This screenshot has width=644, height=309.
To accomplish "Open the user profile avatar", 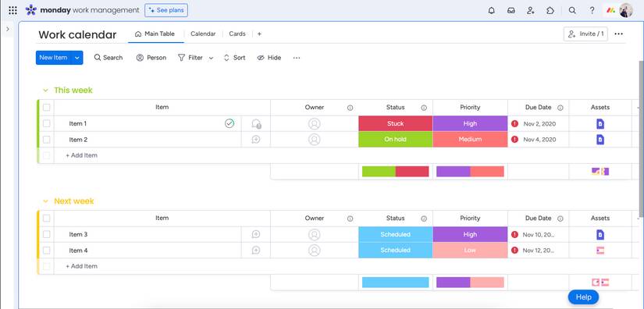I will coord(626,11).
